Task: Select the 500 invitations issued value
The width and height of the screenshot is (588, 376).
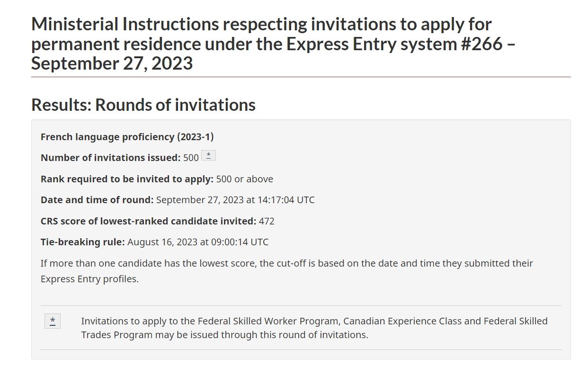Action: pyautogui.click(x=191, y=158)
